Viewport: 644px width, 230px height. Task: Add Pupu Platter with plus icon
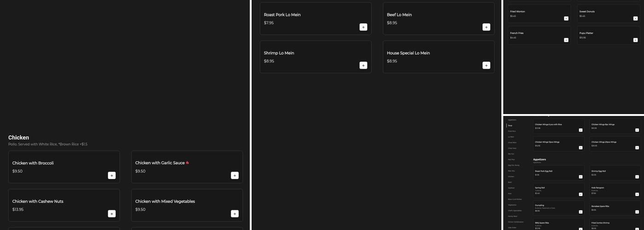(x=635, y=40)
